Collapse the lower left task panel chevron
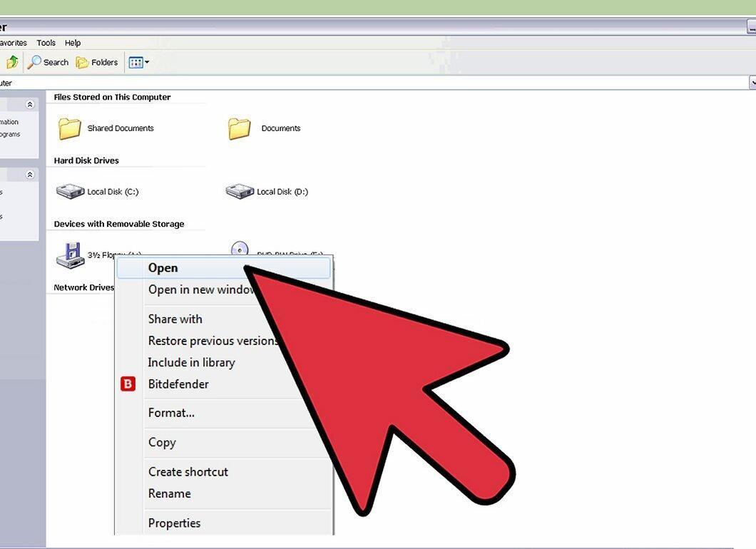Screen dimensions: 756x549 [x=30, y=175]
